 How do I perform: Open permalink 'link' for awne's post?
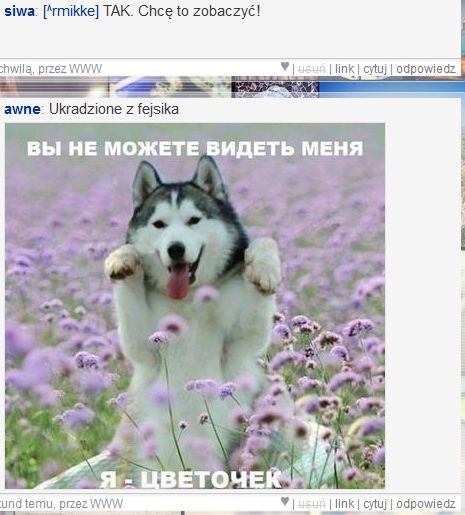(x=344, y=504)
